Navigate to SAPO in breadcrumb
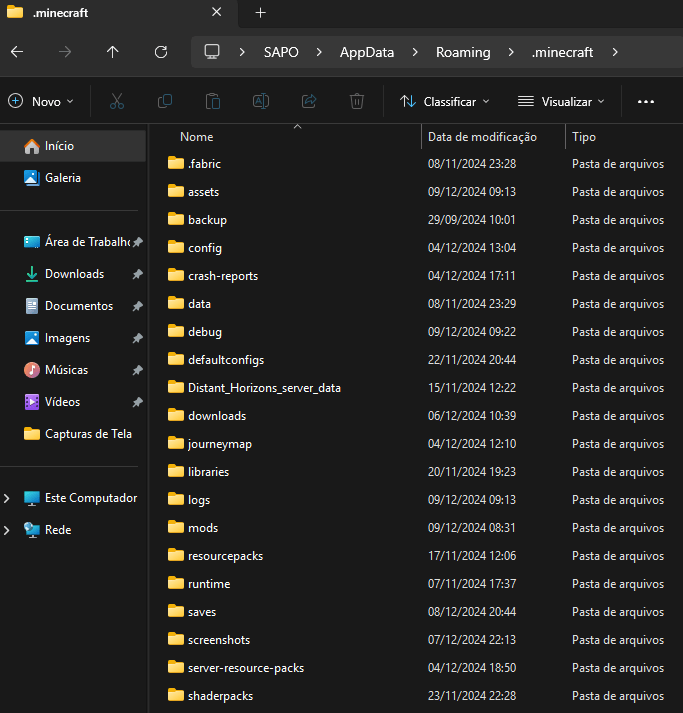The width and height of the screenshot is (683, 713). 281,52
